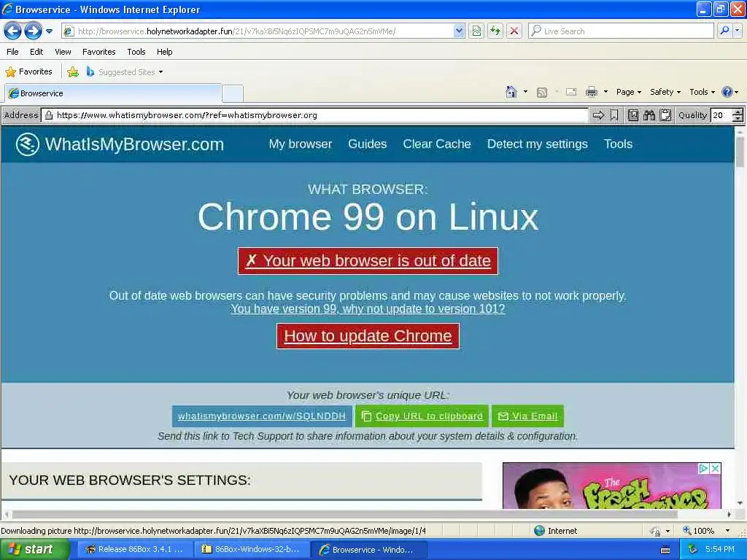Viewport: 747px width, 560px height.
Task: Set the Quality value field
Action: [720, 115]
